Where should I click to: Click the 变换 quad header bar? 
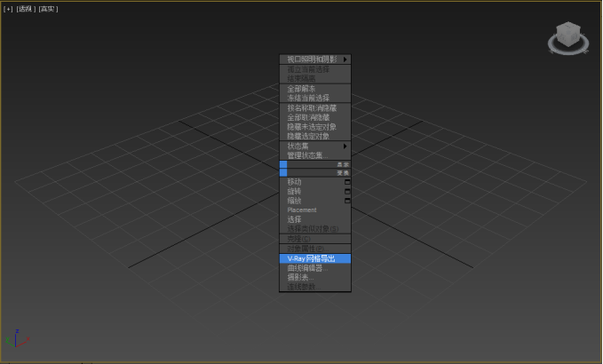[315, 173]
